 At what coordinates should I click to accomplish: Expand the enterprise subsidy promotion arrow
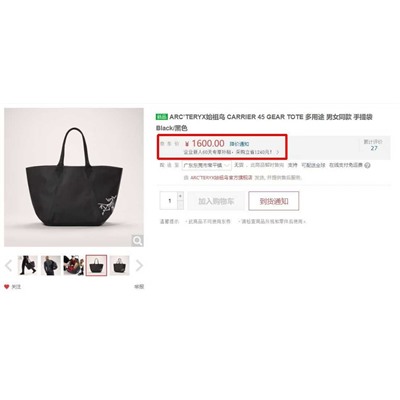pos(278,152)
